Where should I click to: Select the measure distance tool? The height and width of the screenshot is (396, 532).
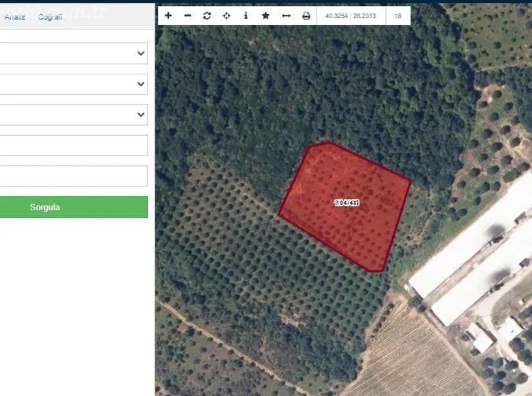pyautogui.click(x=286, y=16)
